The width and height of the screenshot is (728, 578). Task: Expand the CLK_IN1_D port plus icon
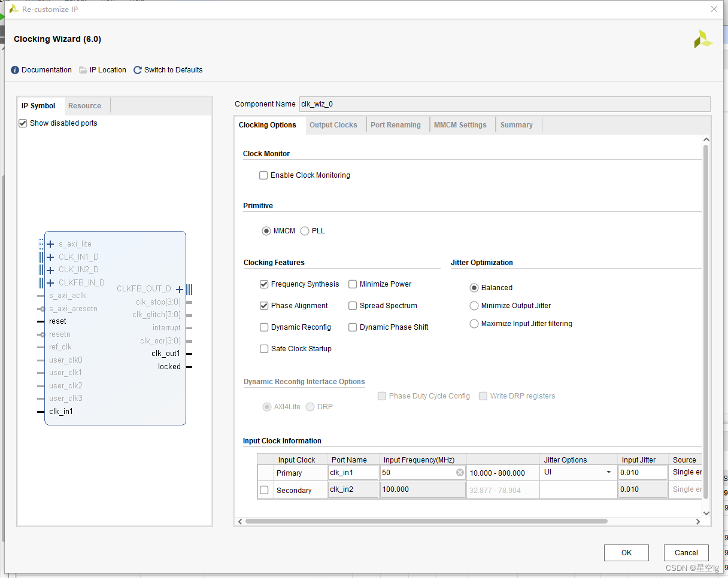[50, 257]
